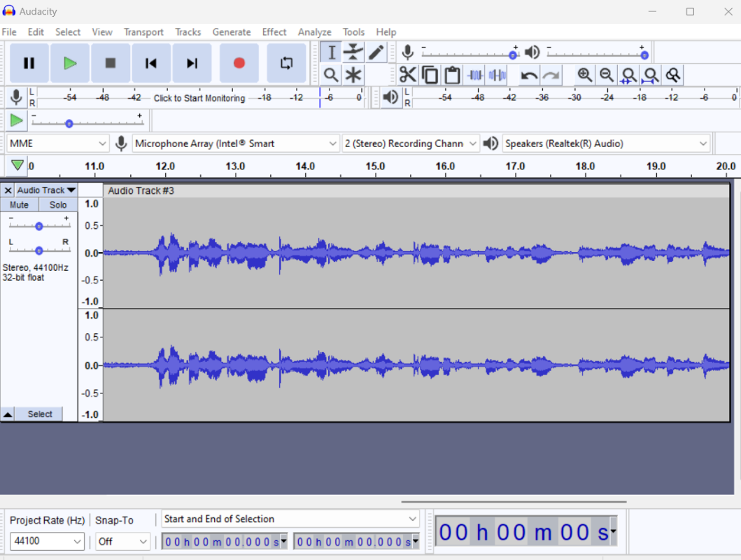
Task: Skip to start of the project
Action: [x=151, y=63]
